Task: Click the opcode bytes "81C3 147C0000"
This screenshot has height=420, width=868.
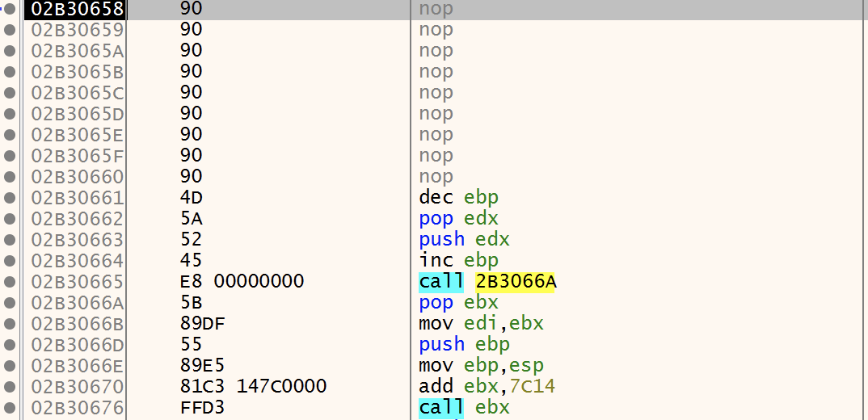Action: tap(254, 387)
